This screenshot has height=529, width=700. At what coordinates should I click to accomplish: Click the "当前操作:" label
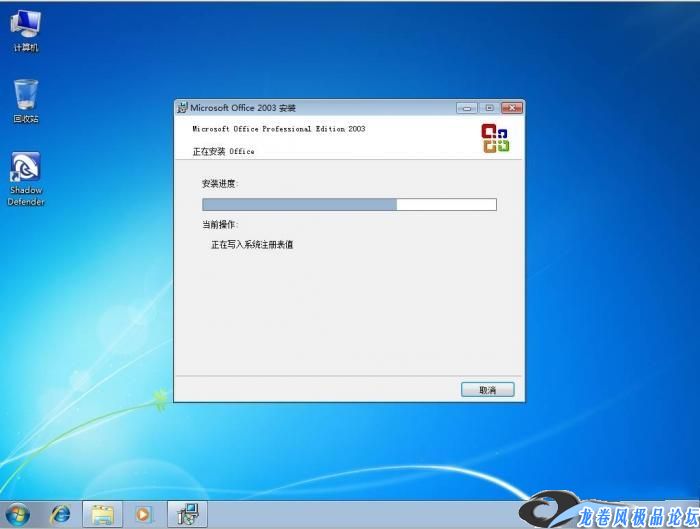pos(220,225)
